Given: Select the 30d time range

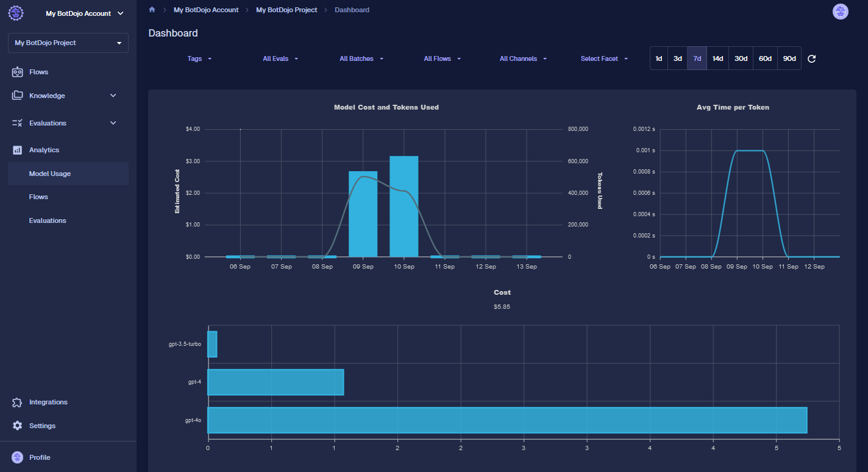Looking at the screenshot, I should pyautogui.click(x=741, y=58).
